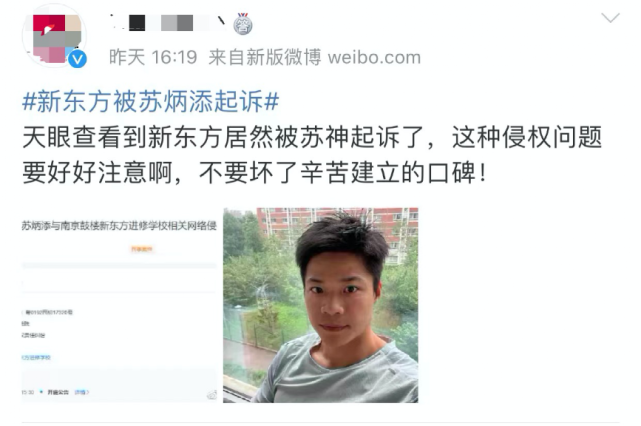Screen dimensions: 641x426
Task: Click Weibo watermark icon on document image
Action: (x=212, y=395)
